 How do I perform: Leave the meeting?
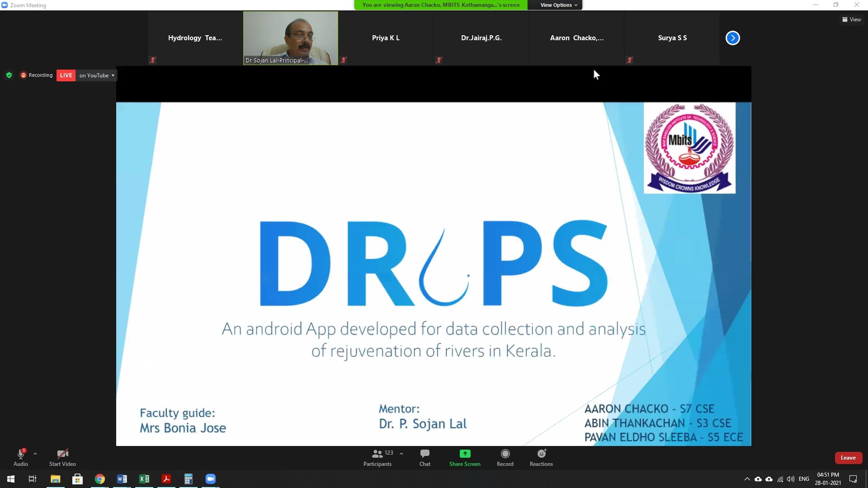coord(848,458)
